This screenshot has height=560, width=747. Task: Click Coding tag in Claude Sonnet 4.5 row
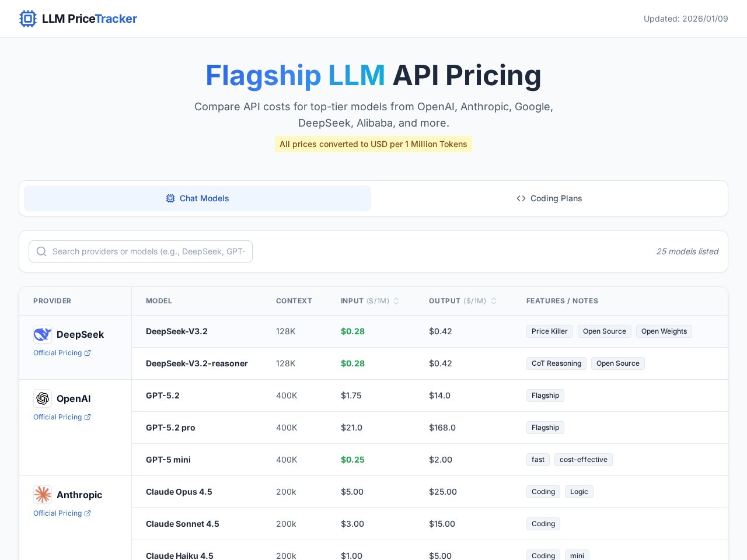pyautogui.click(x=543, y=524)
